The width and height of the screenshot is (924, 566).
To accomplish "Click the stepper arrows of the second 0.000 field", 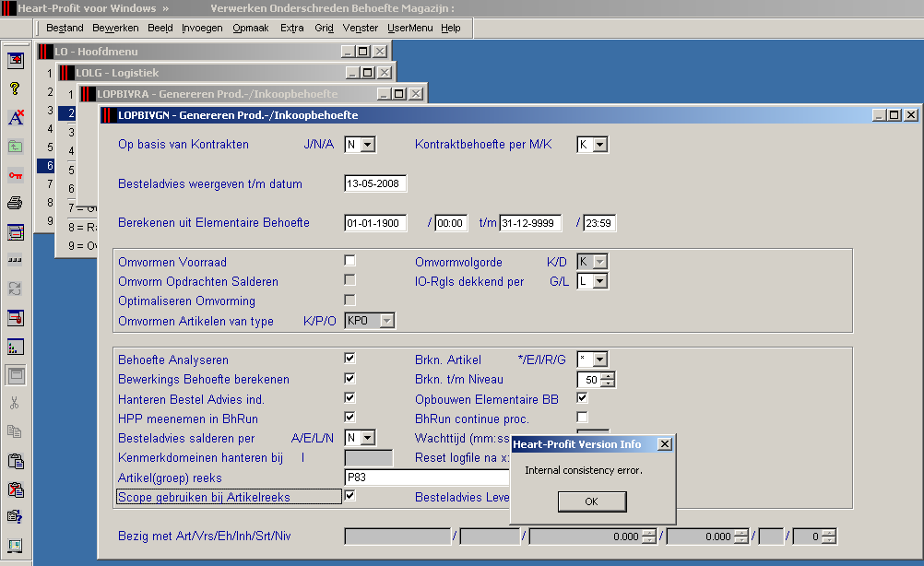I will [x=740, y=537].
